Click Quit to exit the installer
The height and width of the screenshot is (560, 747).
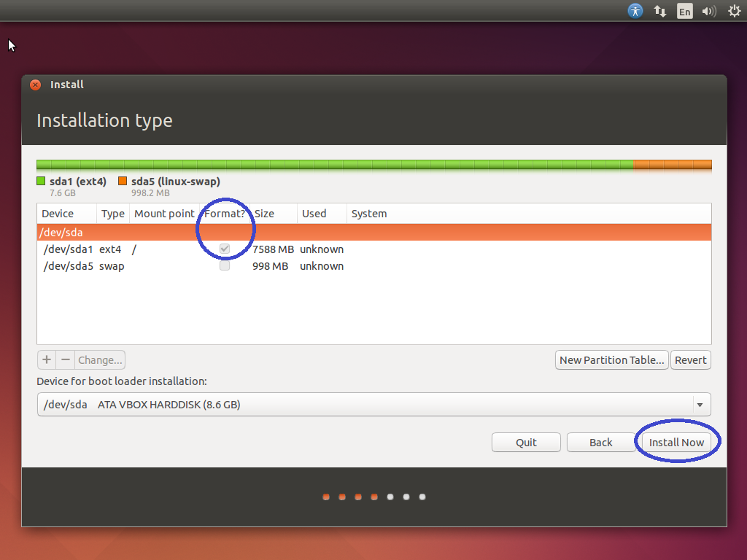point(526,442)
